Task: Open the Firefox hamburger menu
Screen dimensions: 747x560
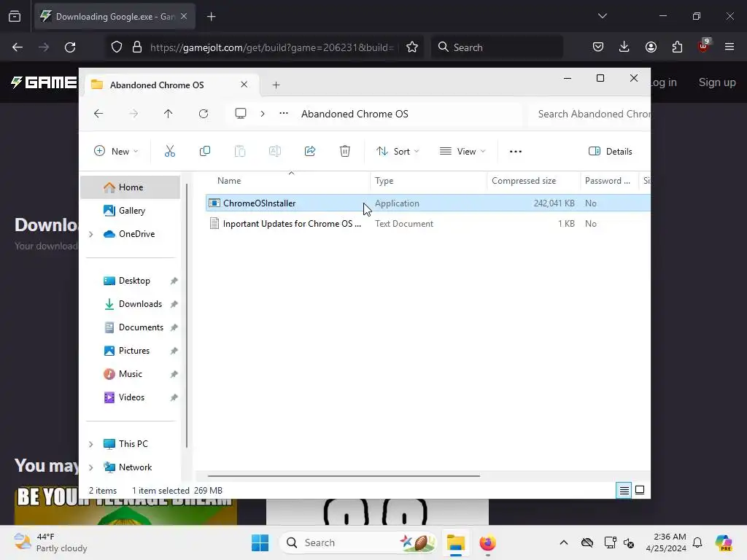Action: tap(729, 47)
